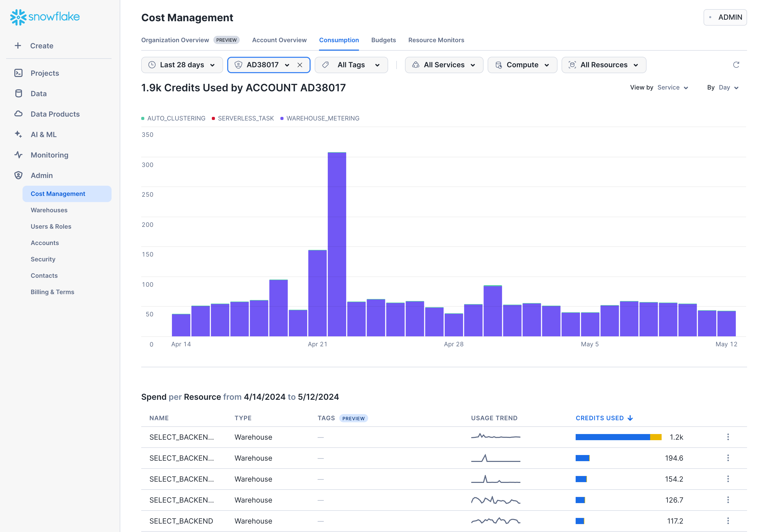766x532 pixels.
Task: Select the Projects sidebar icon
Action: tap(18, 73)
